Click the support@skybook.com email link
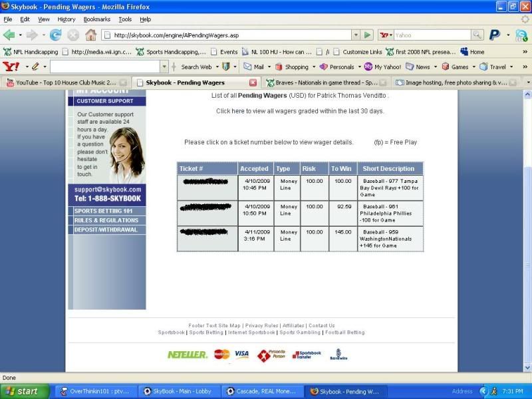 pos(108,190)
